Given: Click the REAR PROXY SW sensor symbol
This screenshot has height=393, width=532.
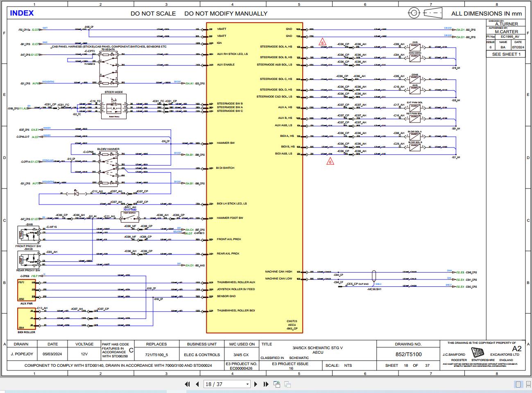Looking at the screenshot, I should (x=28, y=260).
